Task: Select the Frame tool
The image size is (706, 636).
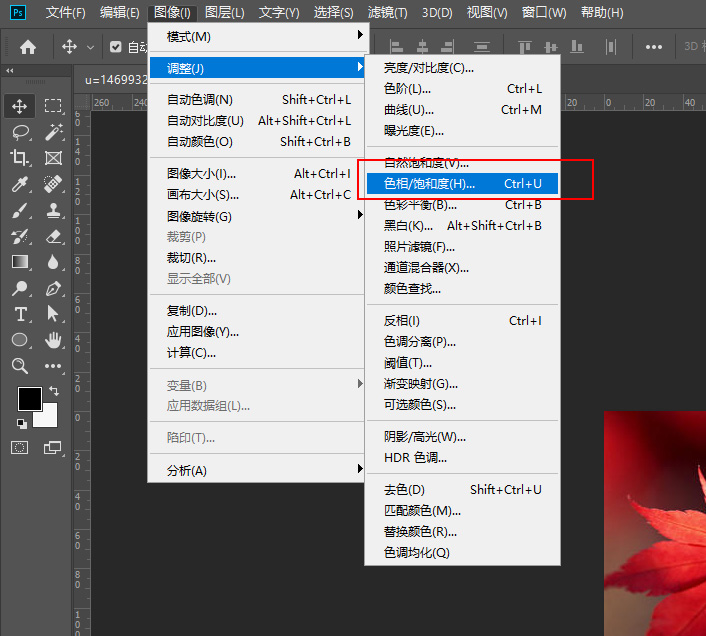Action: 53,158
